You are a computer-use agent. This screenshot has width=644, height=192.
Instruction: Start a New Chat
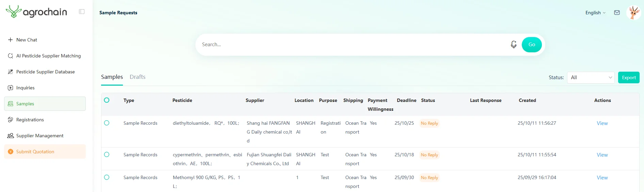coord(45,40)
